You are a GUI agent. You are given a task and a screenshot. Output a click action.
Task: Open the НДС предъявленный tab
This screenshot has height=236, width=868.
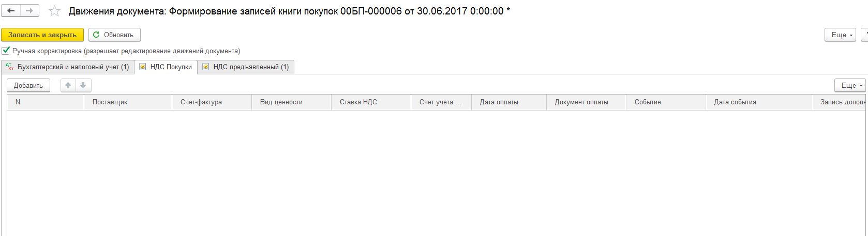[251, 67]
